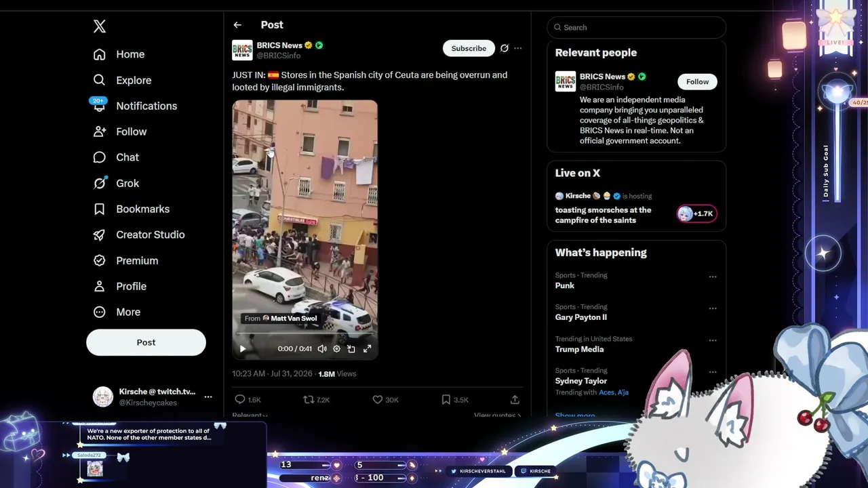This screenshot has height=488, width=868.
Task: Click the large Post button in the sidebar
Action: pyautogui.click(x=146, y=342)
